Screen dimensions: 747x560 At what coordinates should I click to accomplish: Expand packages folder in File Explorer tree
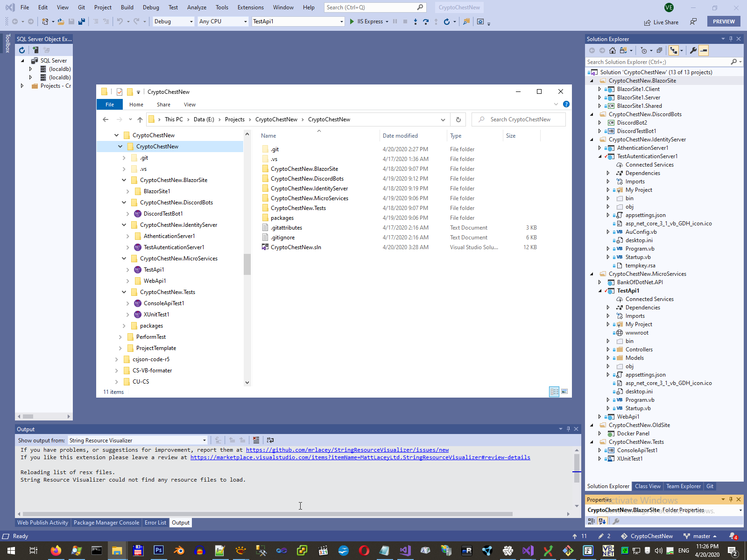[x=124, y=326]
